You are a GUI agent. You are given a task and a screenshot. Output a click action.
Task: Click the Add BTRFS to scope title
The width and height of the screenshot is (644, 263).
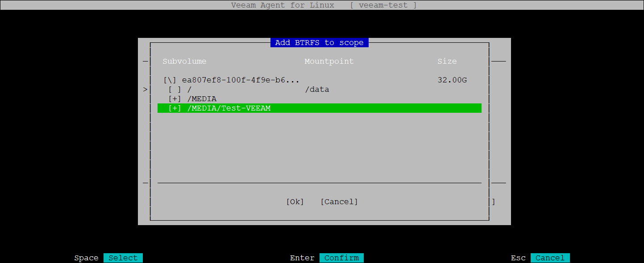(x=320, y=43)
